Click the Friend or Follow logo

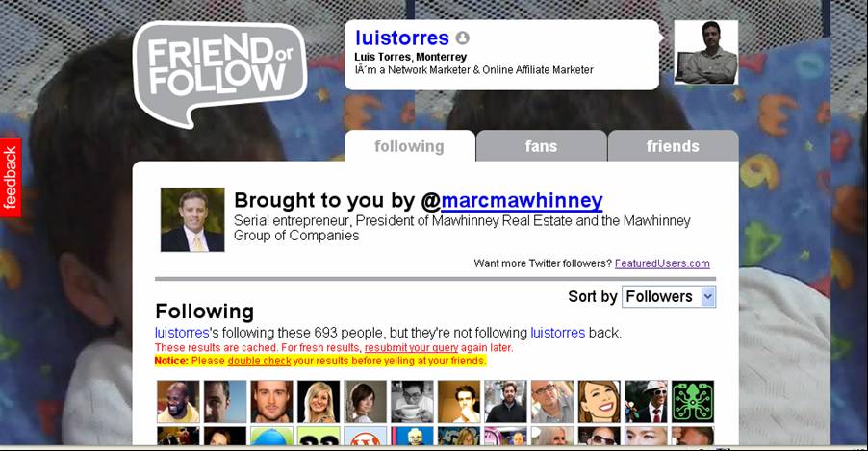pyautogui.click(x=219, y=73)
